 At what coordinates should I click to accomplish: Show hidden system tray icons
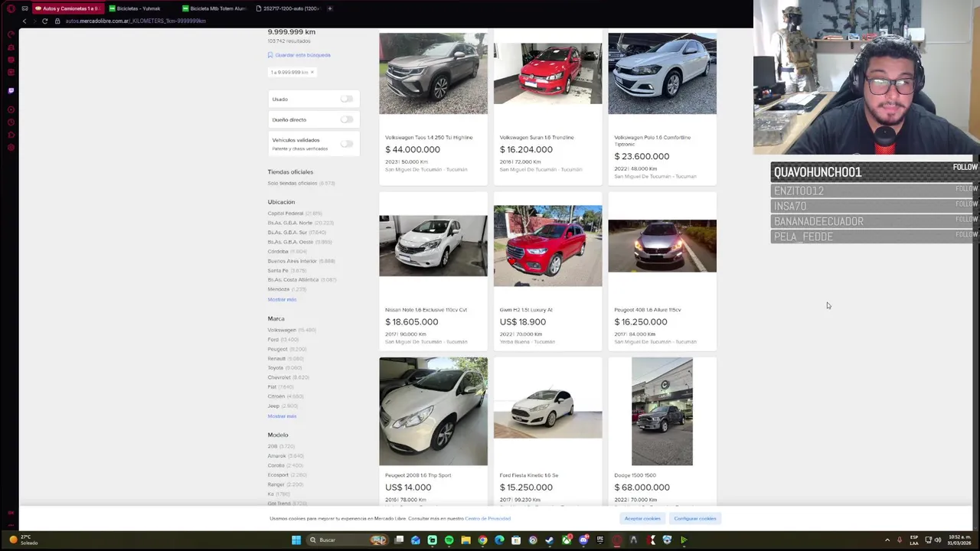click(887, 540)
